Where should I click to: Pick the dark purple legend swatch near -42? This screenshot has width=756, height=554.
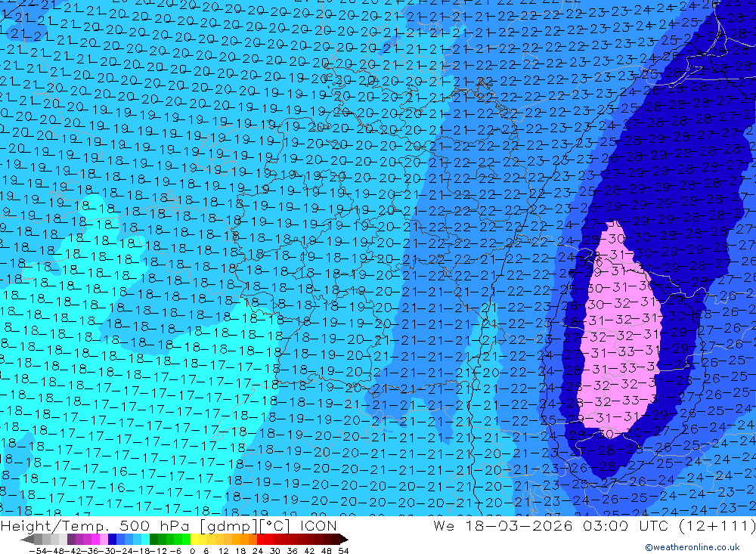pyautogui.click(x=71, y=539)
